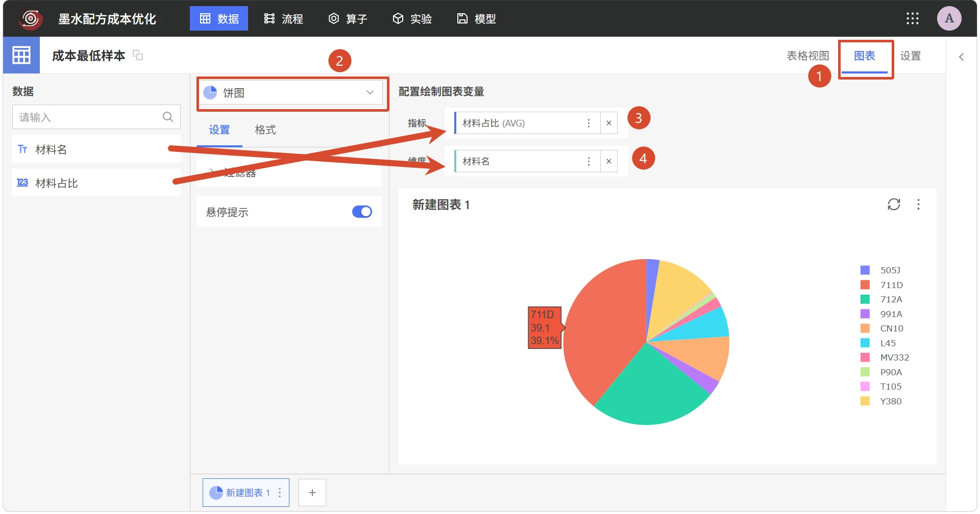The width and height of the screenshot is (980, 514).
Task: Select the 材料占比 data field
Action: pyautogui.click(x=96, y=183)
